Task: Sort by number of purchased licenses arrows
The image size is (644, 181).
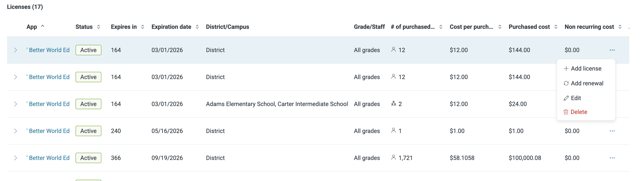Action: 441,27
